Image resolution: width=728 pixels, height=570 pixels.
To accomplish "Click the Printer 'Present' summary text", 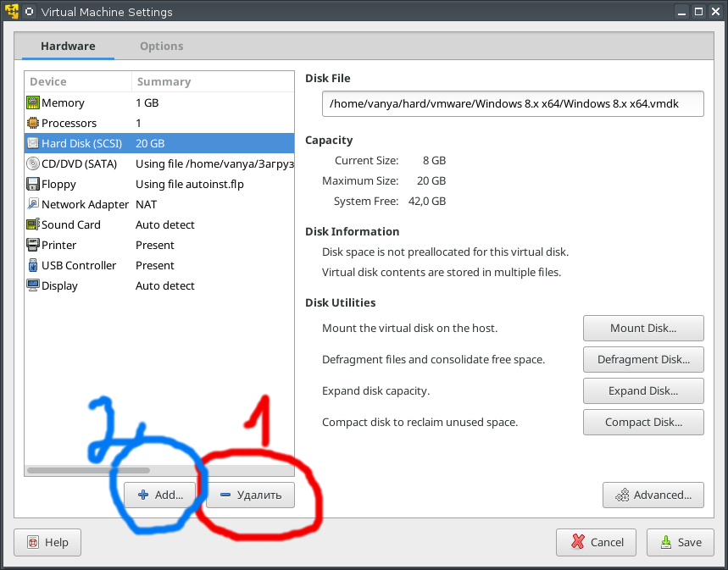I will [155, 245].
